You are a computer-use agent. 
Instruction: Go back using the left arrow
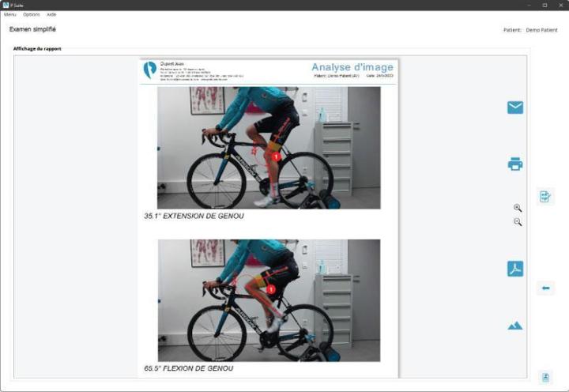point(545,288)
